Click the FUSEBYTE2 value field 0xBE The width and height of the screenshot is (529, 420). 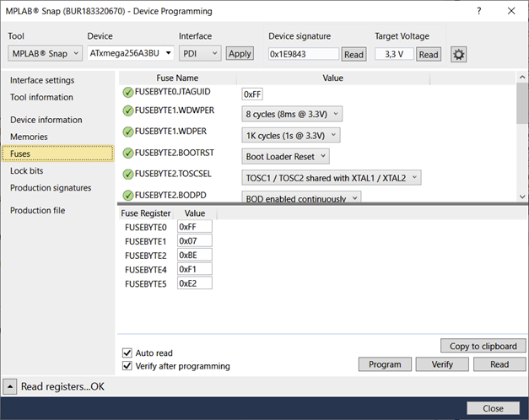(195, 255)
